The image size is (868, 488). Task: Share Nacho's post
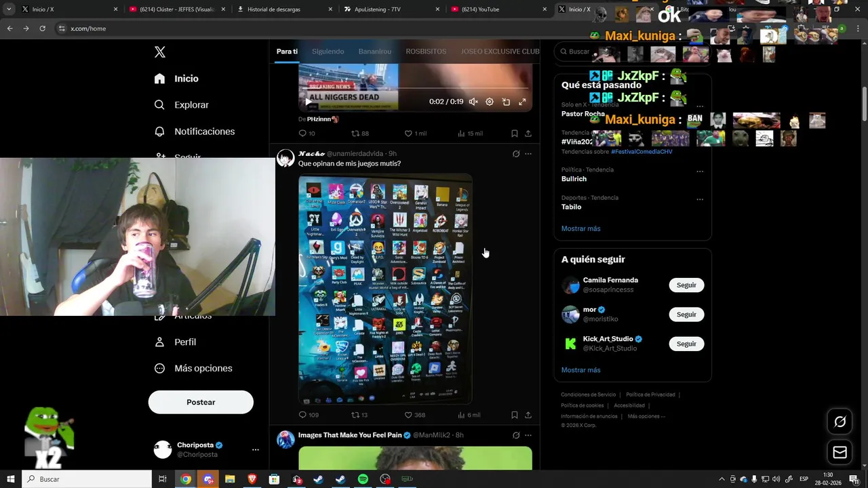pyautogui.click(x=528, y=415)
